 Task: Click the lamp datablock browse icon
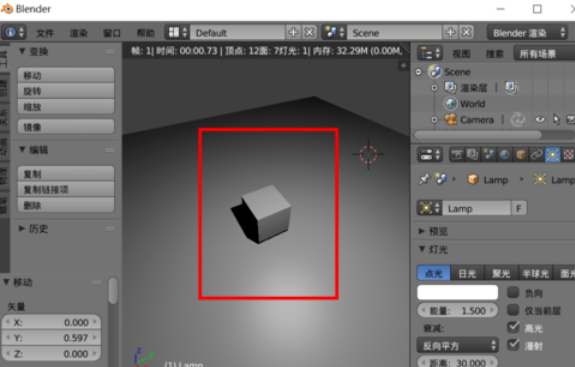(x=429, y=208)
